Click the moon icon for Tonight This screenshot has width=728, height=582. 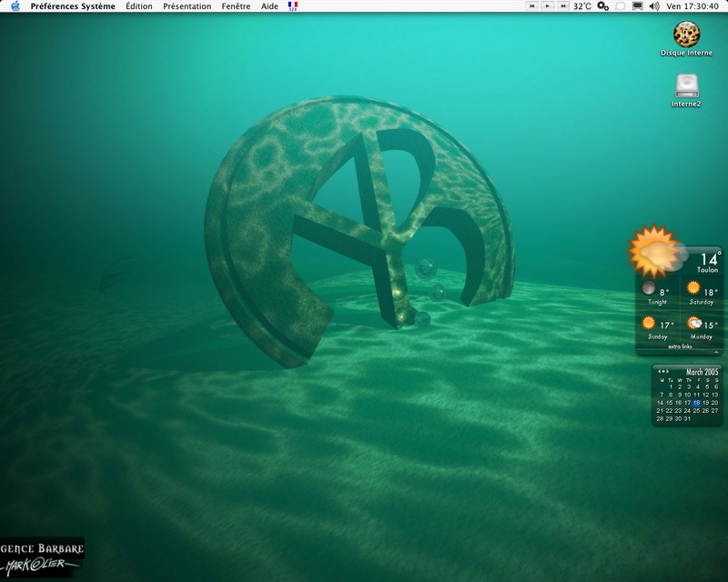649,287
